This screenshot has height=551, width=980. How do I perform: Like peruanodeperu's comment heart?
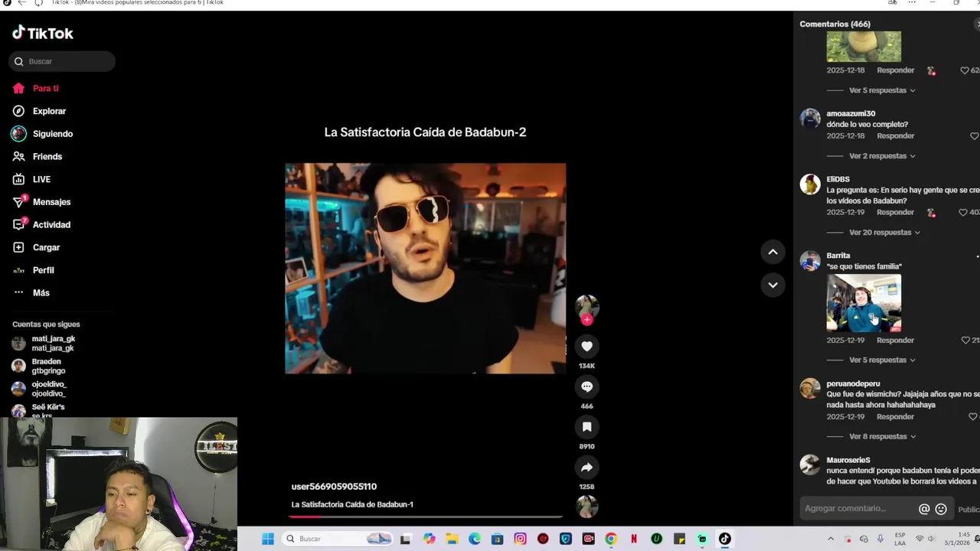(x=973, y=417)
